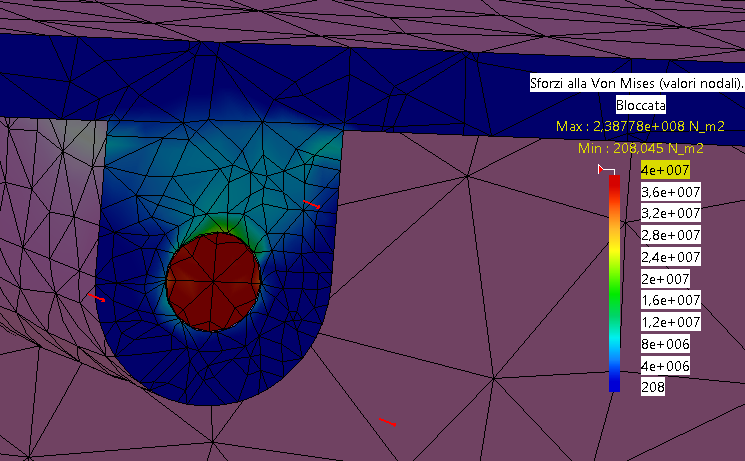
Task: Click the 2,8e+007 legend label
Action: [x=670, y=235]
